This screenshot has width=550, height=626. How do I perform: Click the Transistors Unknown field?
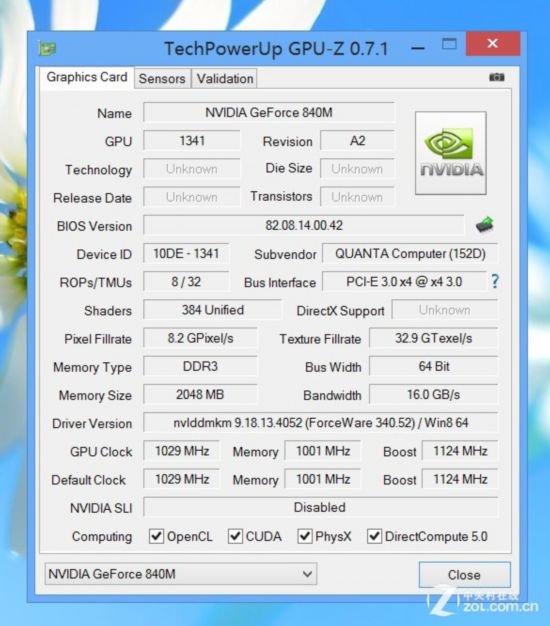coord(357,197)
